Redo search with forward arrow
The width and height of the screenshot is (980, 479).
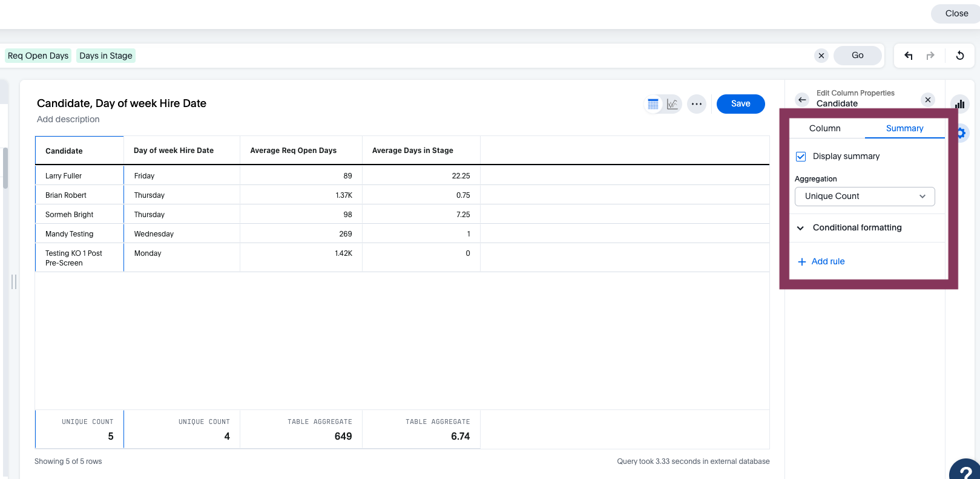(930, 56)
